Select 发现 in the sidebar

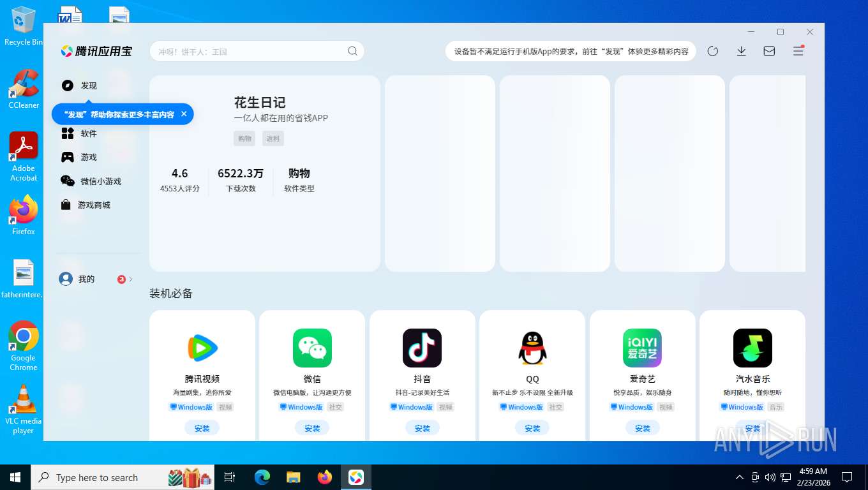(x=79, y=85)
